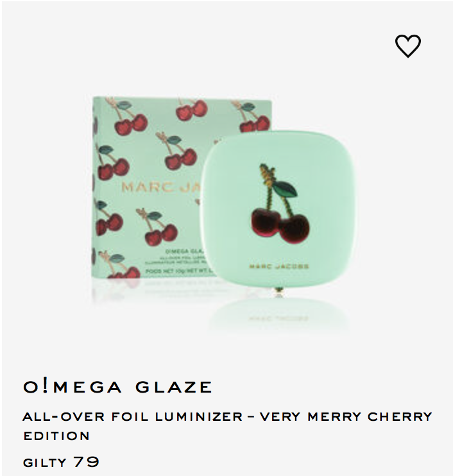453x476 pixels.
Task: Click the POIDS NET weight text on box
Action: 180,271
